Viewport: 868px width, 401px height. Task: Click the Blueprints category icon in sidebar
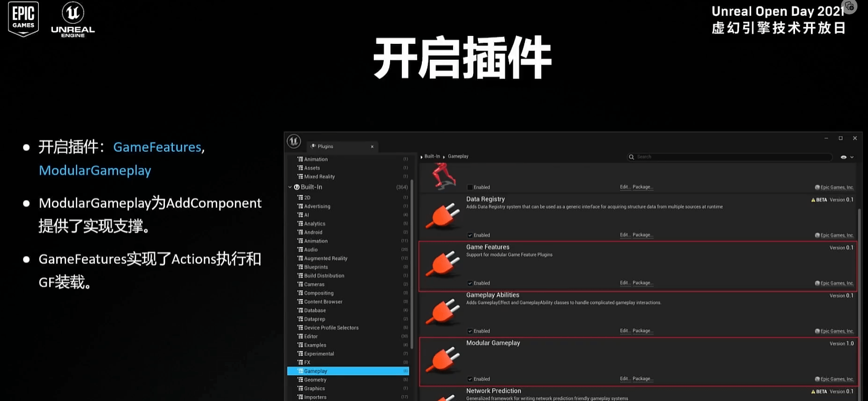[x=300, y=267]
